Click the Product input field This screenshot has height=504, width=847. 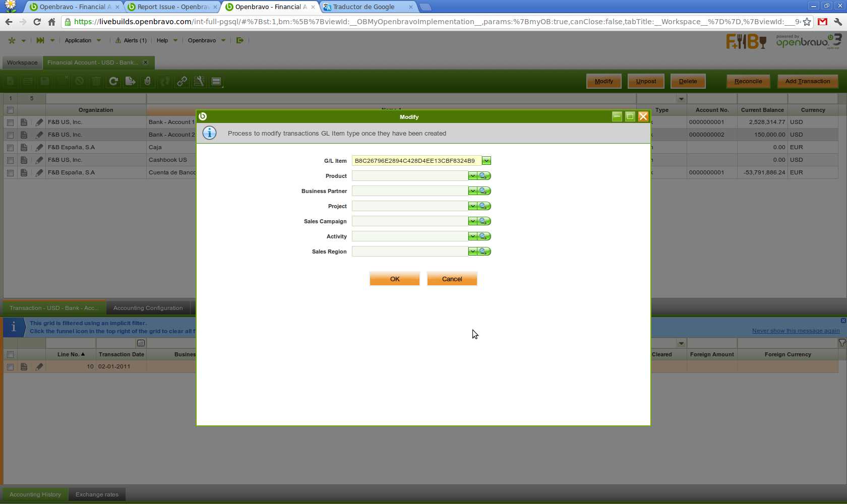pyautogui.click(x=410, y=176)
